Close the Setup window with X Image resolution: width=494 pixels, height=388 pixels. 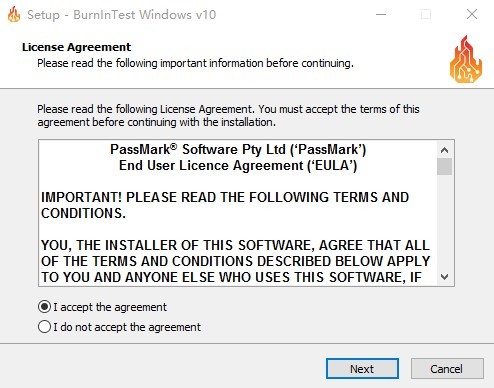[x=472, y=14]
